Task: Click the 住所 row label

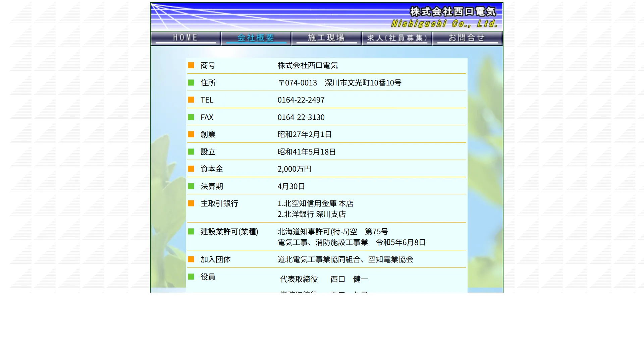Action: point(208,83)
